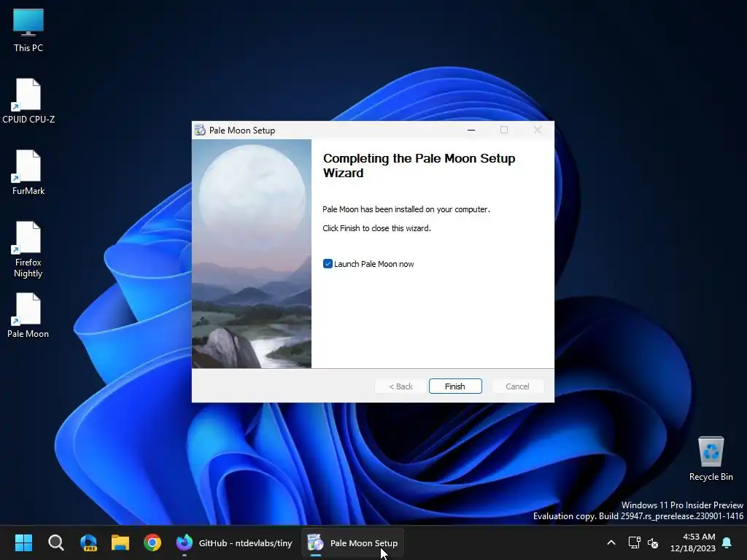Click the 'Launch Pale Moon now' label text

click(374, 264)
